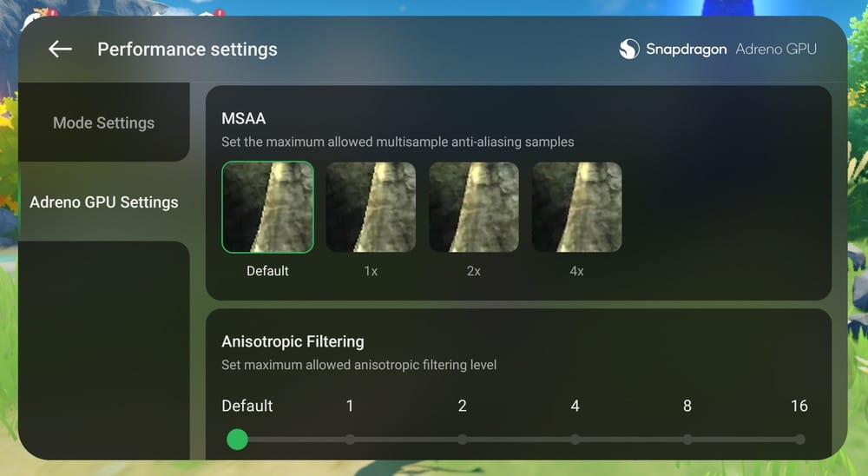
Task: Click the Performance settings title
Action: pos(187,50)
